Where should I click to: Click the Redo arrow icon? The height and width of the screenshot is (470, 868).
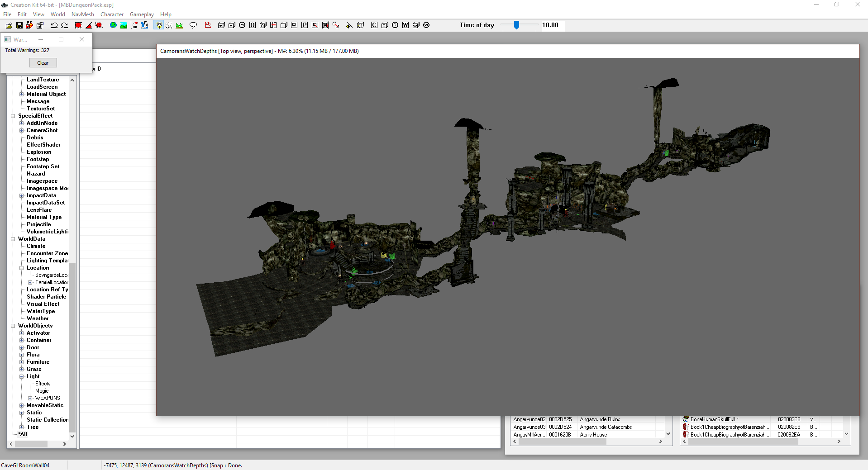click(x=64, y=25)
